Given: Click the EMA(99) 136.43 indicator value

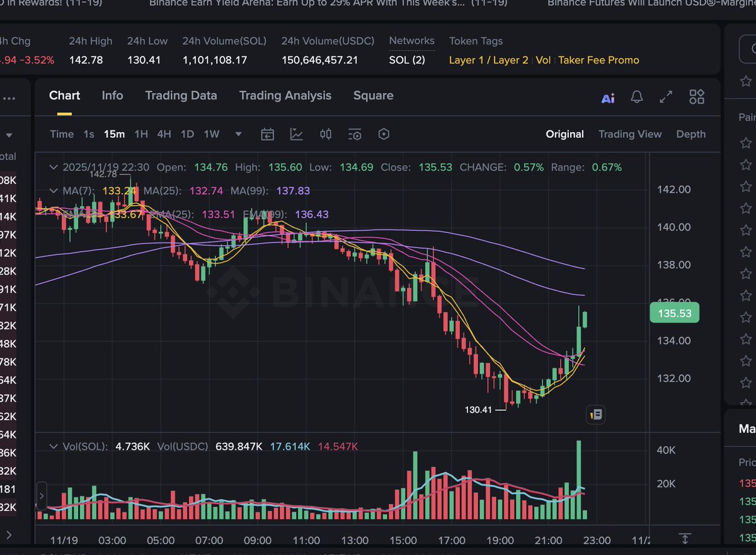Looking at the screenshot, I should tap(311, 215).
